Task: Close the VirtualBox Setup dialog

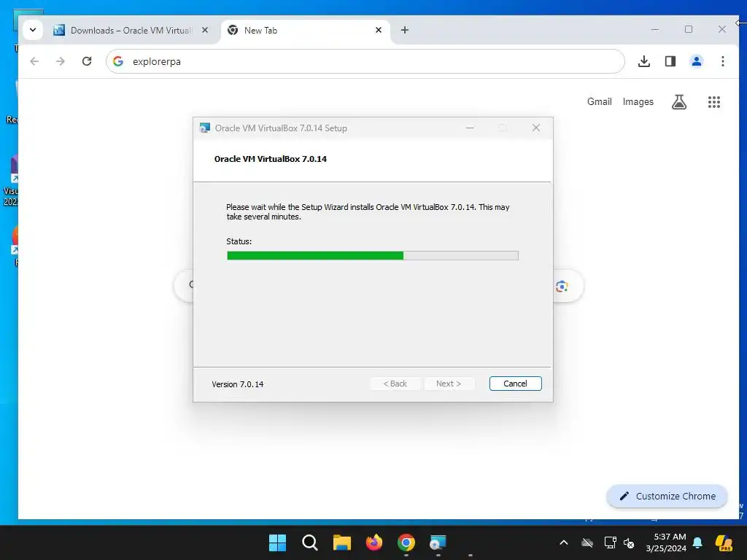Action: [536, 128]
